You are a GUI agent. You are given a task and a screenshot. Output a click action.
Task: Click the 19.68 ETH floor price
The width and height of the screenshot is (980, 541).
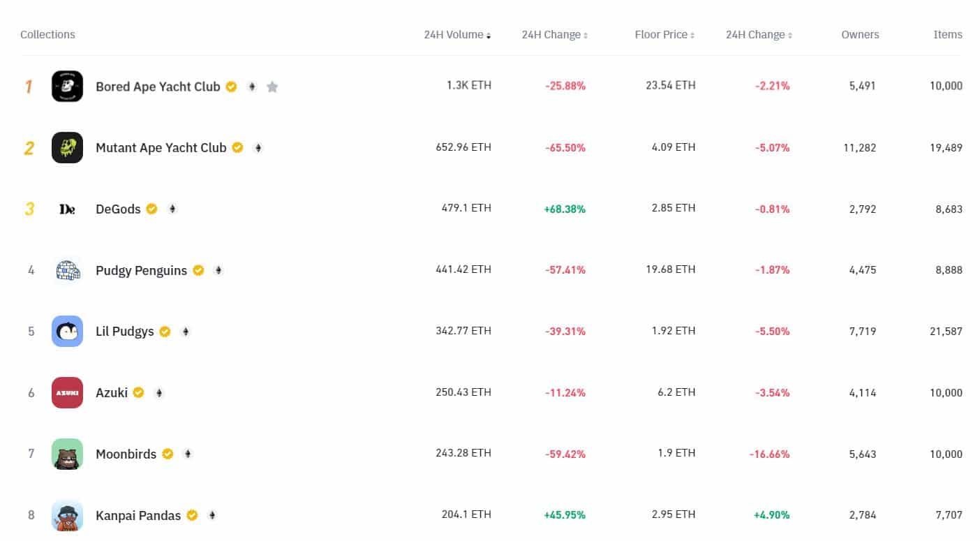click(x=671, y=269)
